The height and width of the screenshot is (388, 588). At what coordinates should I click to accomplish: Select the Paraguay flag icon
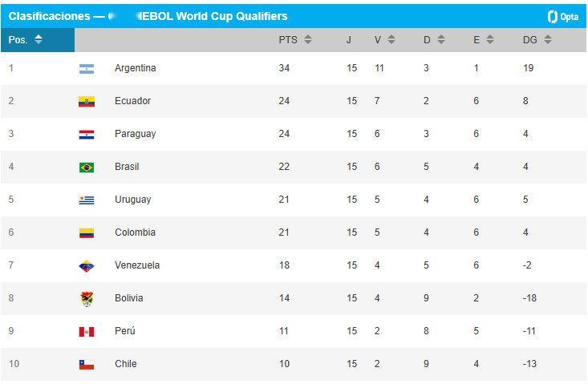(87, 134)
